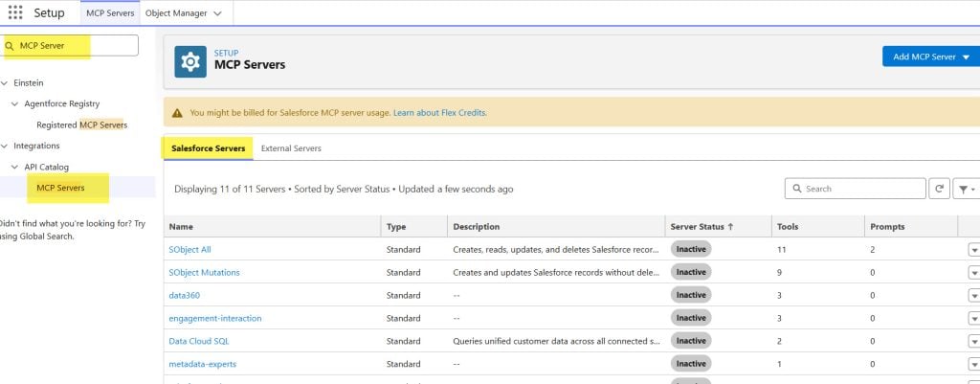This screenshot has width=980, height=384.
Task: Open the SObject All server link
Action: 190,250
